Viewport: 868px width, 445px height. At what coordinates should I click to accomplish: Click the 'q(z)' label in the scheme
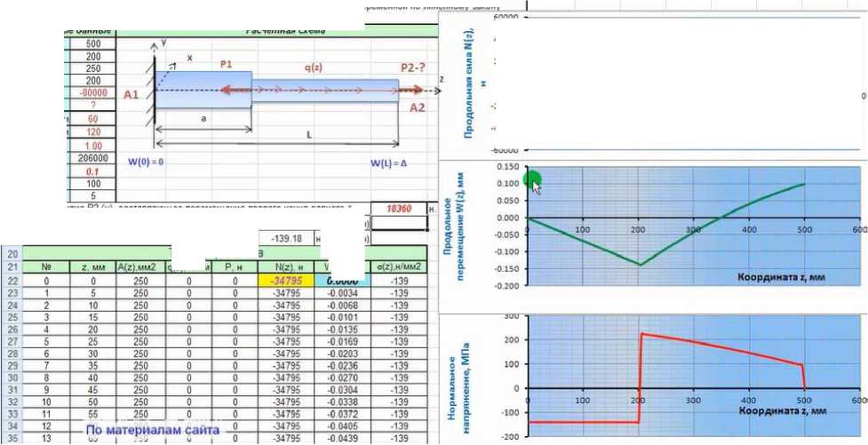pos(314,68)
